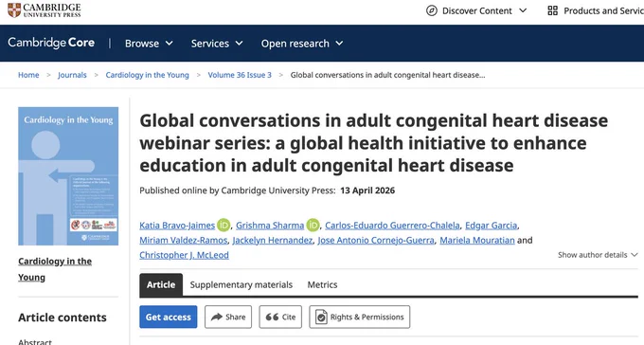Switch to the Supplementary materials tab
Image resolution: width=644 pixels, height=345 pixels.
(x=241, y=284)
